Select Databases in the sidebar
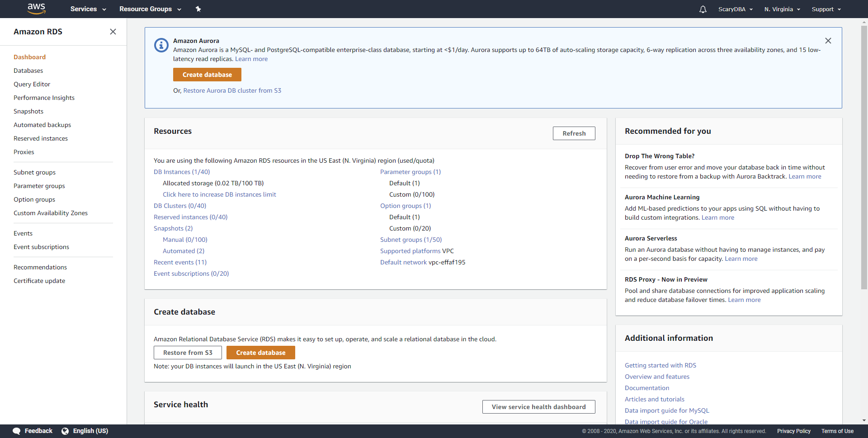Screen dimensions: 868x438 28,71
